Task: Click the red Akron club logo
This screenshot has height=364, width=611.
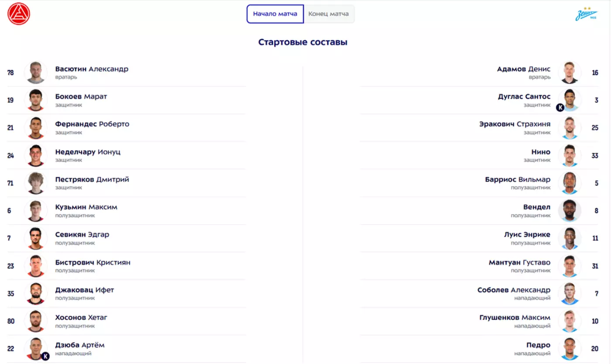Action: click(x=19, y=14)
